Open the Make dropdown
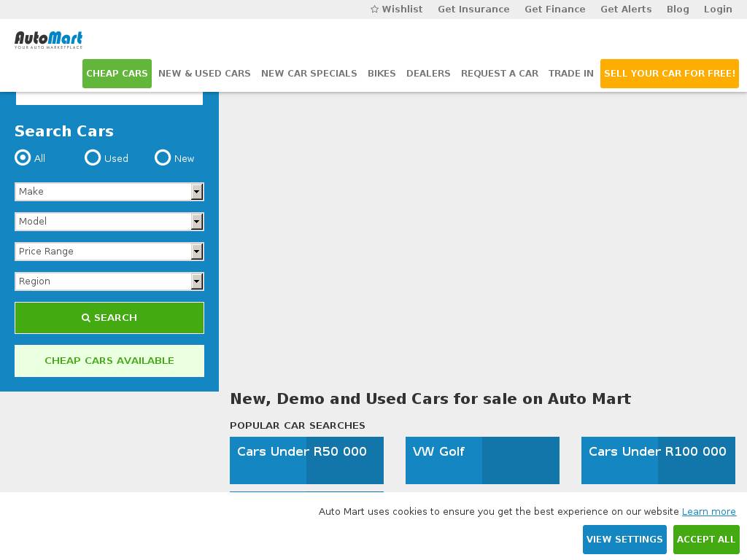The image size is (747, 560). click(109, 192)
